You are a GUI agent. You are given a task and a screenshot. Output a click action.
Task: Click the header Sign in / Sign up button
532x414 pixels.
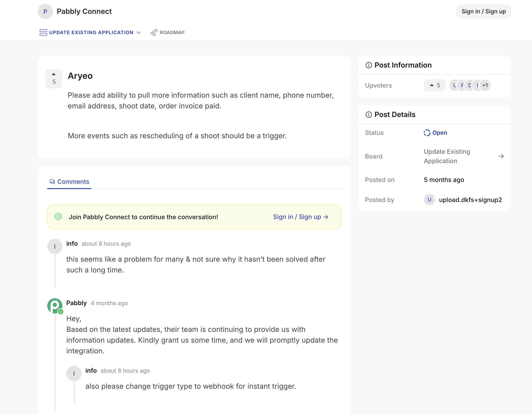[483, 11]
